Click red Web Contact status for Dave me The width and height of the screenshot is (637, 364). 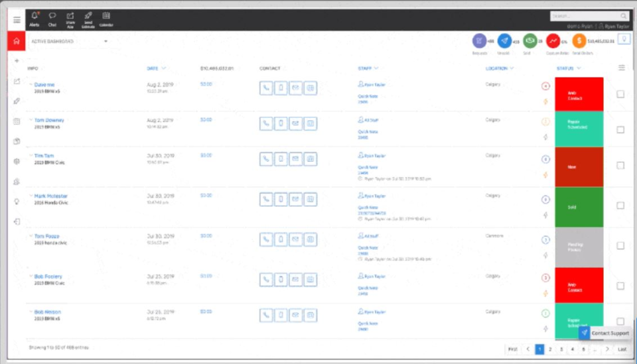click(x=579, y=94)
